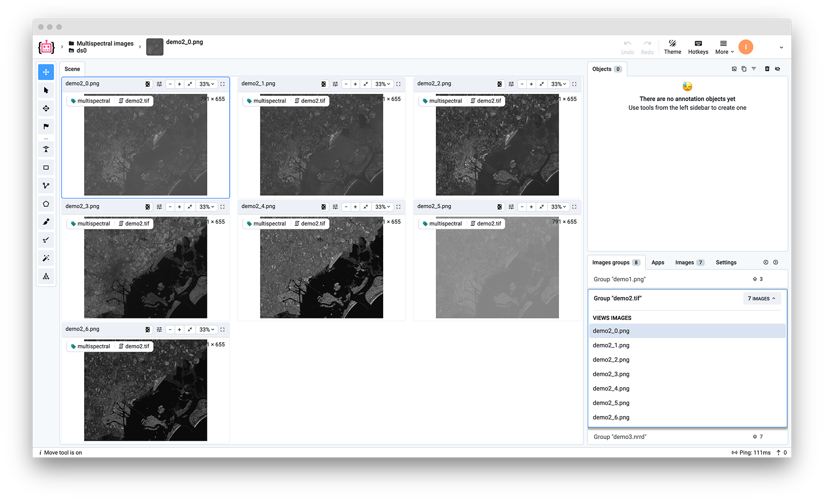Toggle fullscreen for demo2_2.png view
This screenshot has height=504, width=824.
click(574, 84)
